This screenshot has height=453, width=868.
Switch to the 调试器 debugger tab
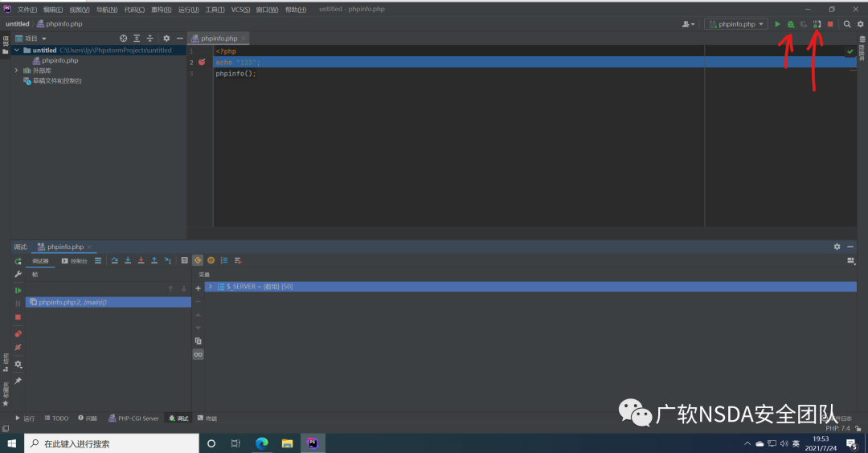[x=40, y=261]
